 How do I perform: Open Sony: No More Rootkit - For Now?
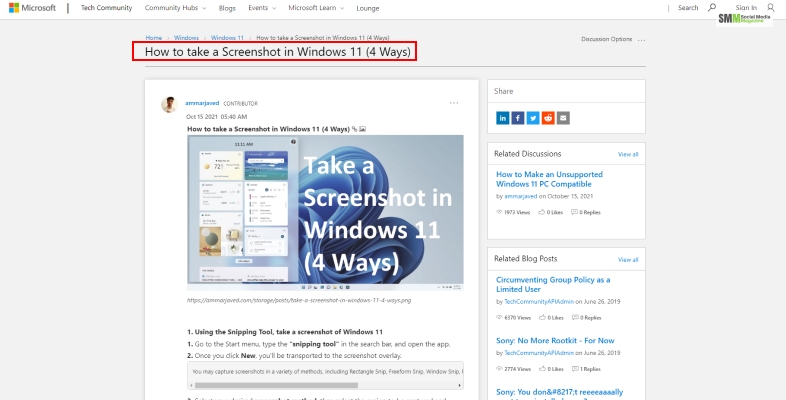click(555, 341)
